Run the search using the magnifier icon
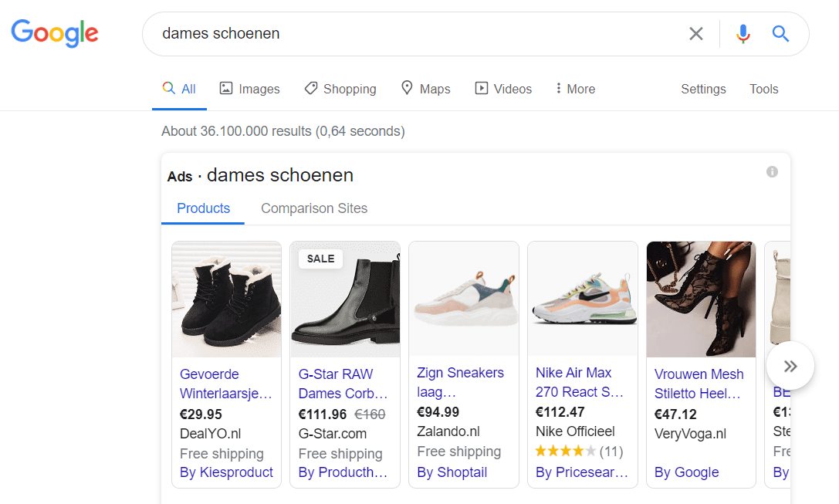This screenshot has width=839, height=504. coord(780,34)
